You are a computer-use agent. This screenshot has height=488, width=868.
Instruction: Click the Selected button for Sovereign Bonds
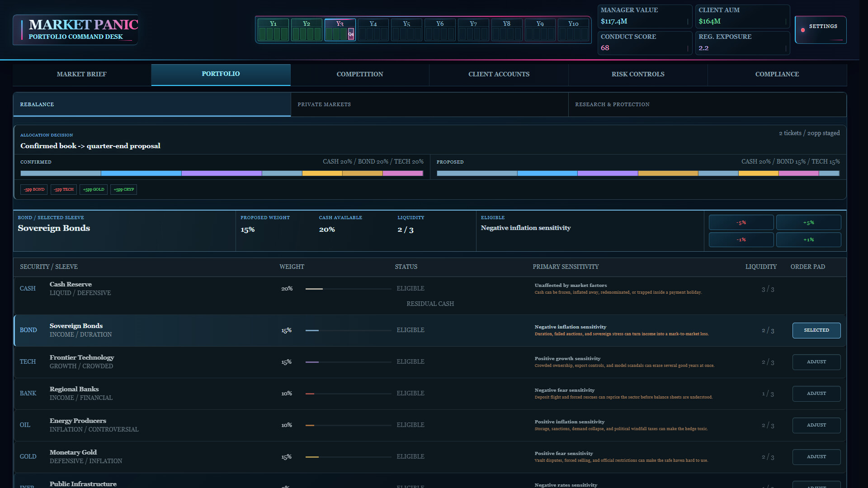(x=816, y=330)
